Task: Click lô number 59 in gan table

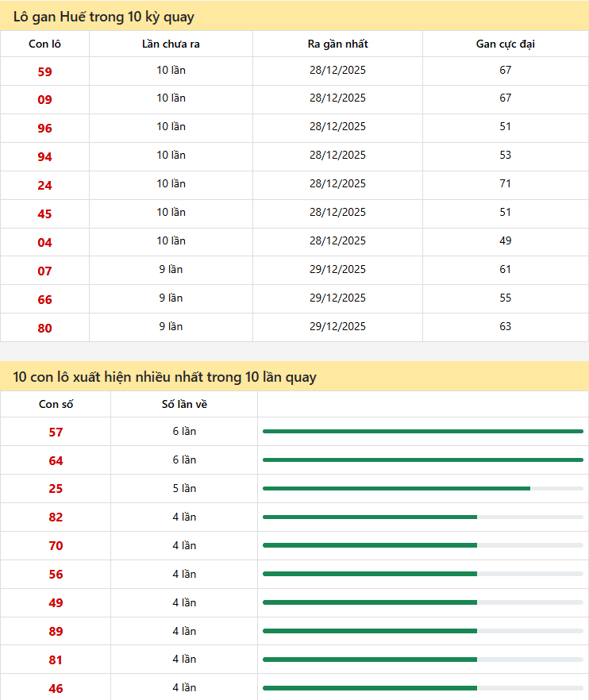Action: [44, 71]
